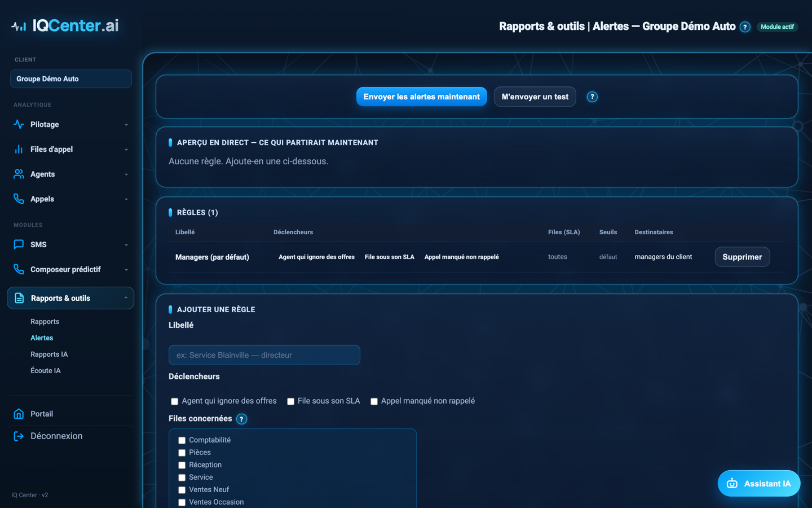Click the Libellé text input field
Screen dimensions: 812x508
pyautogui.click(x=264, y=355)
